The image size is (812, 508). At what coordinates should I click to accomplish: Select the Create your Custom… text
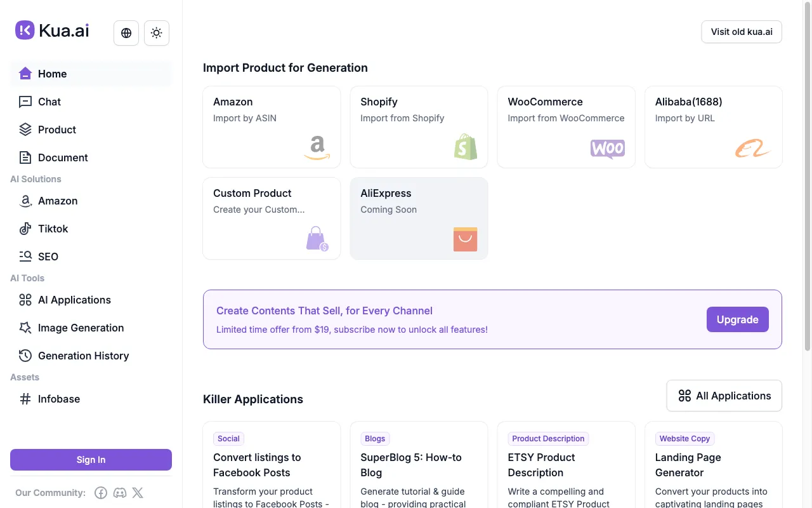(x=259, y=210)
